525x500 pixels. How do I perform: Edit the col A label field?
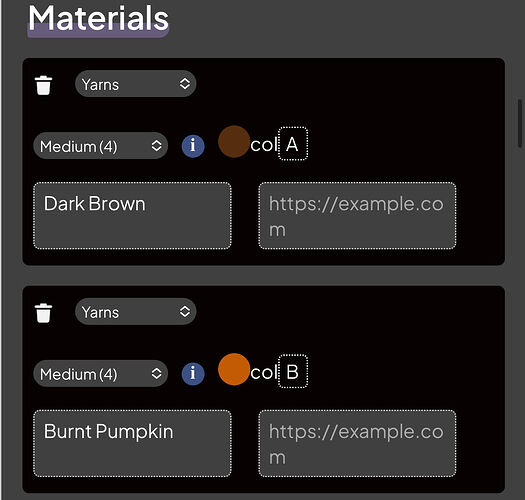point(293,144)
